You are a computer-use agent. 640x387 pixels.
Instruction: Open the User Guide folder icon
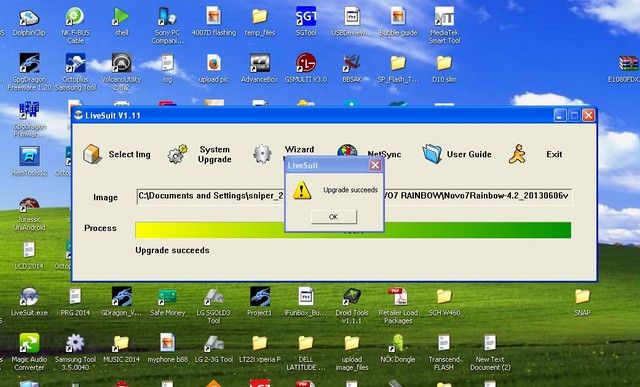[x=432, y=154]
